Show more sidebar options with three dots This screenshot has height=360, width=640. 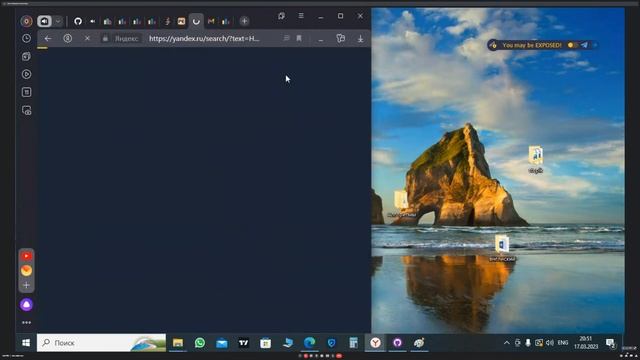point(27,322)
